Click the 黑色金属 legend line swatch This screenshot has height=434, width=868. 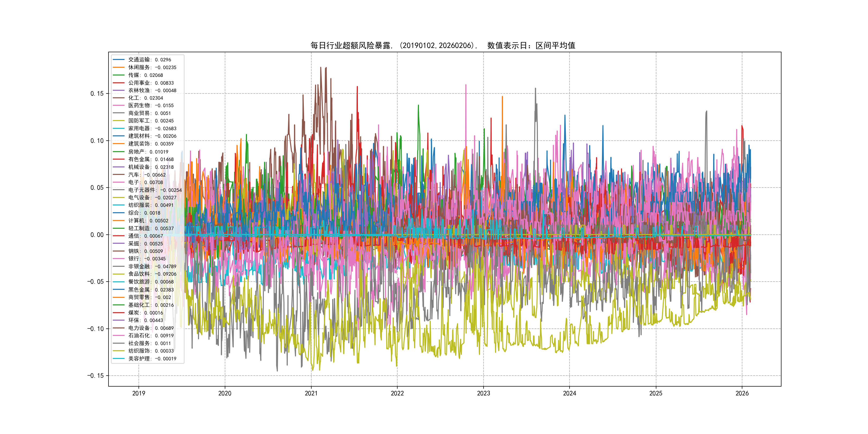pyautogui.click(x=119, y=289)
